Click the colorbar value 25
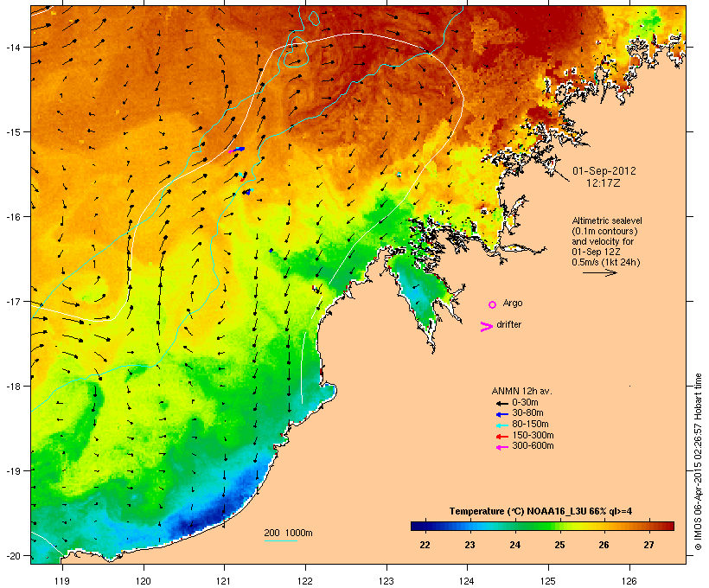The height and width of the screenshot is (588, 709). 559,545
